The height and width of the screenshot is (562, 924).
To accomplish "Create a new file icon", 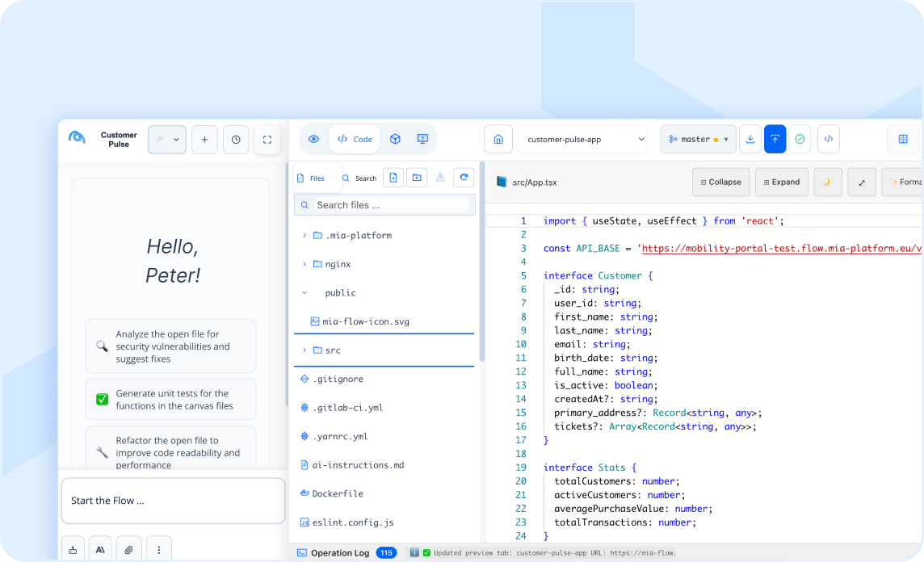I will (x=393, y=178).
